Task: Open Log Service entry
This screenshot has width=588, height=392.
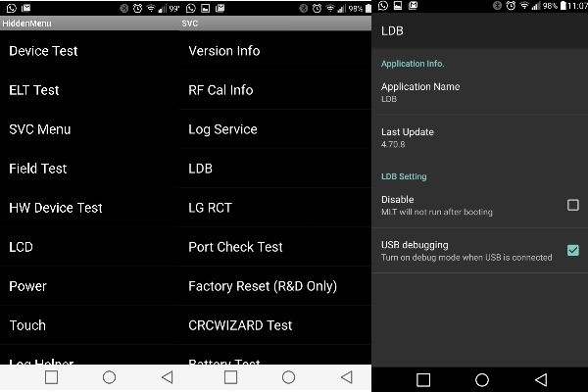Action: coord(275,129)
